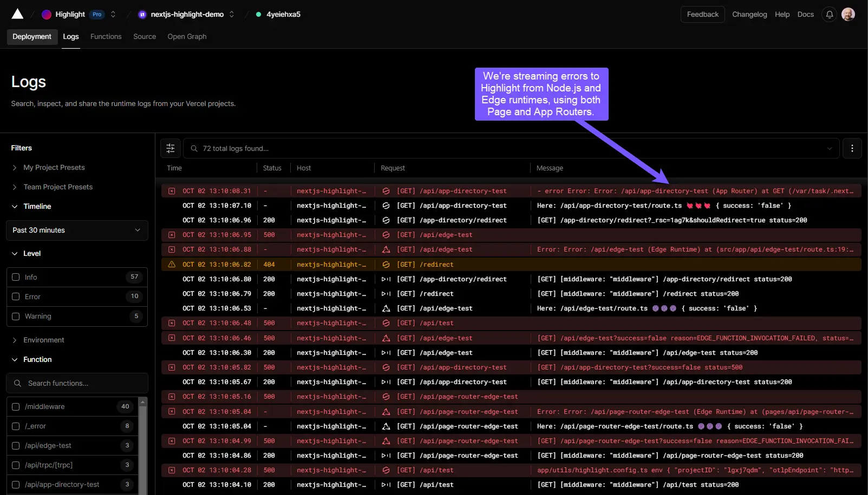Toggle the filters panel icon
This screenshot has width=868, height=495.
[x=171, y=148]
